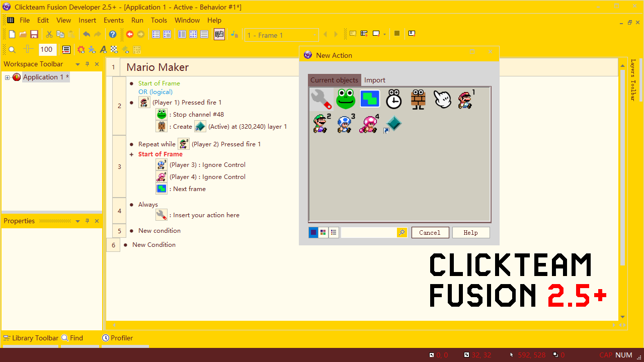Click the red gear event filter icon
This screenshot has height=362, width=644.
click(x=81, y=50)
